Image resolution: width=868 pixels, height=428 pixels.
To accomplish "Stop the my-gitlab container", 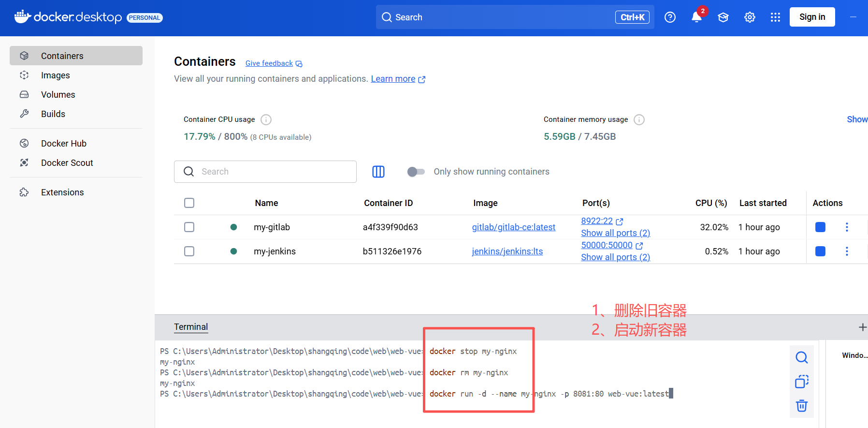I will coord(820,227).
